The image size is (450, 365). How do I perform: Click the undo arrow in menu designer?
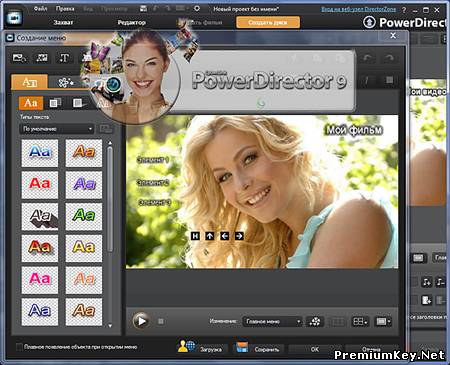point(368,58)
